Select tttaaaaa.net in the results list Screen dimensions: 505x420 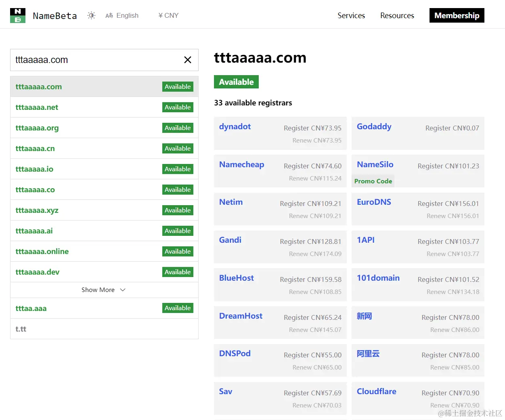(x=104, y=107)
